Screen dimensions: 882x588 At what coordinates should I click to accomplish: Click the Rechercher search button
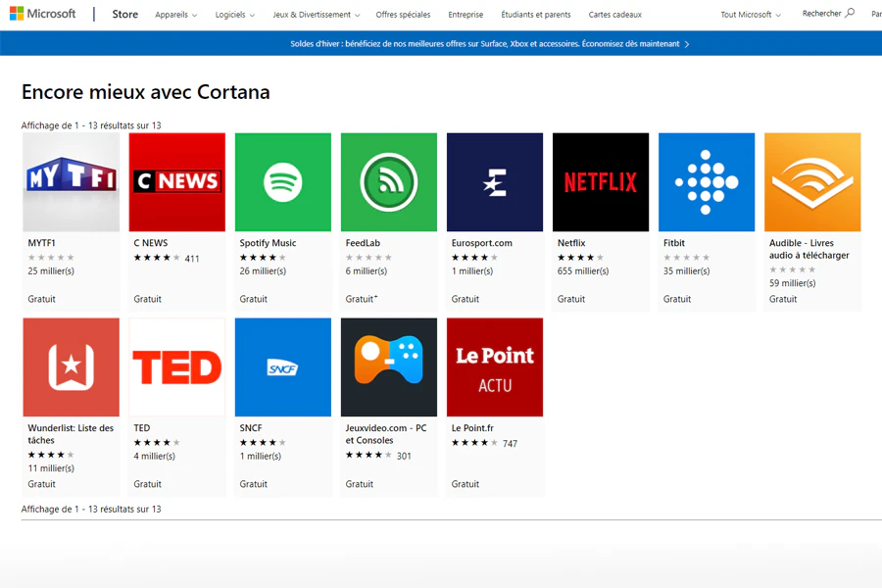click(x=828, y=14)
